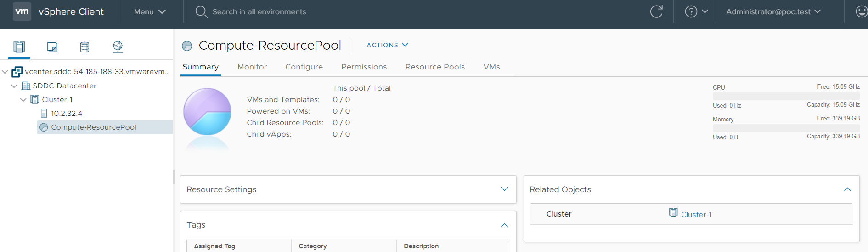The width and height of the screenshot is (868, 252).
Task: Click the 'VMs and Templates:' label
Action: click(283, 100)
